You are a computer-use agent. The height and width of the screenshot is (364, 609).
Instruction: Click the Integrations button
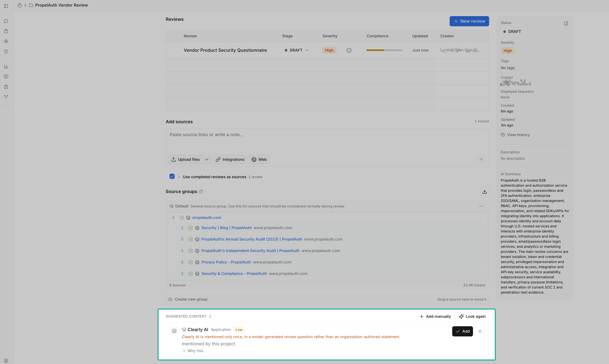click(230, 160)
